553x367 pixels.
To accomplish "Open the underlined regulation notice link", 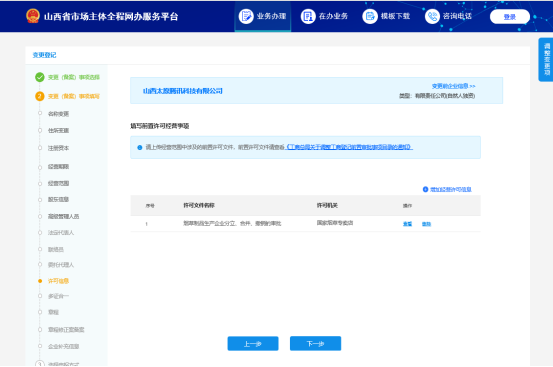I will click(x=349, y=147).
